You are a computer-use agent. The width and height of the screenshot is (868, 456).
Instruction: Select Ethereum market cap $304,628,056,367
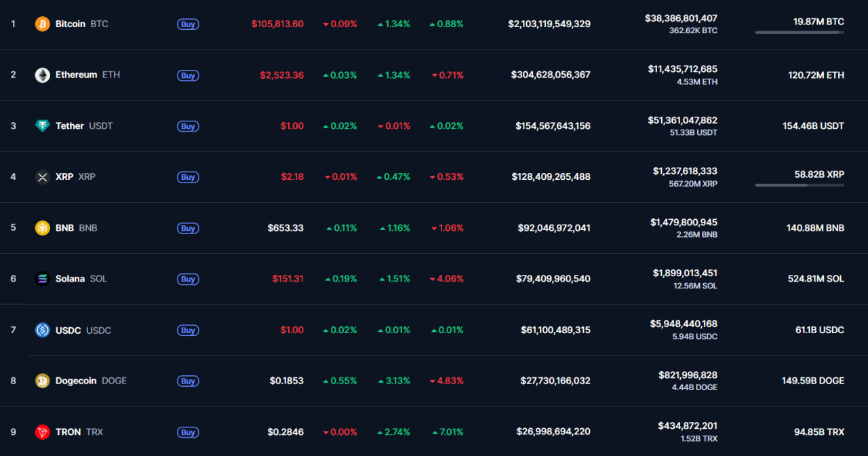[x=551, y=75]
